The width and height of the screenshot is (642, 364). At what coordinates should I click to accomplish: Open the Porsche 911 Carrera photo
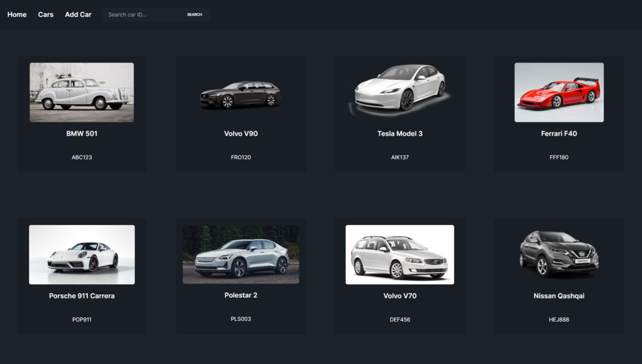point(82,254)
